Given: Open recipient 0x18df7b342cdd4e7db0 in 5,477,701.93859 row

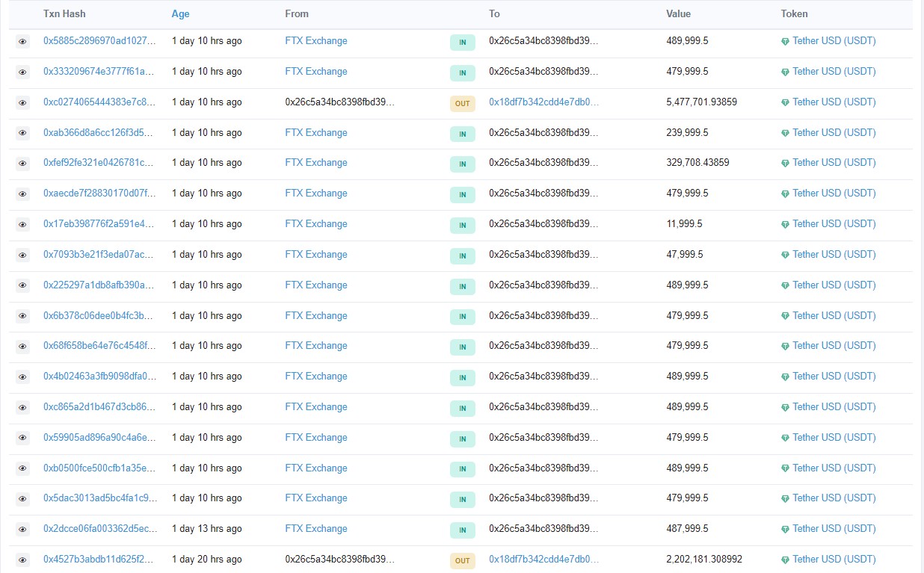Looking at the screenshot, I should point(544,102).
